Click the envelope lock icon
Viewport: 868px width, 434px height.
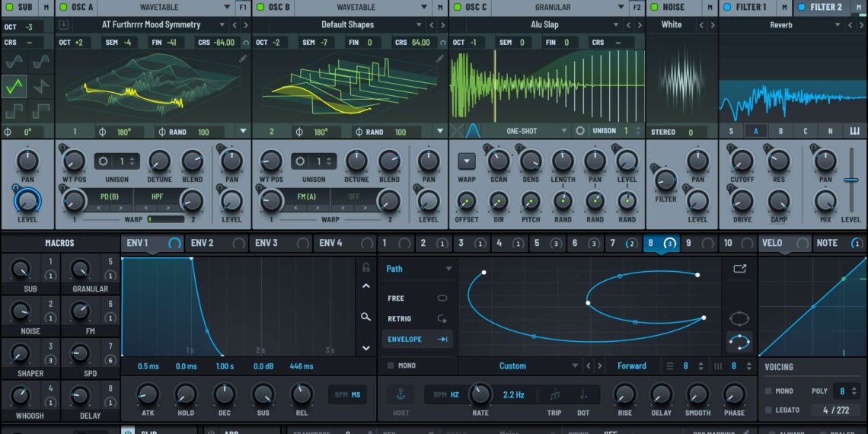pos(366,267)
